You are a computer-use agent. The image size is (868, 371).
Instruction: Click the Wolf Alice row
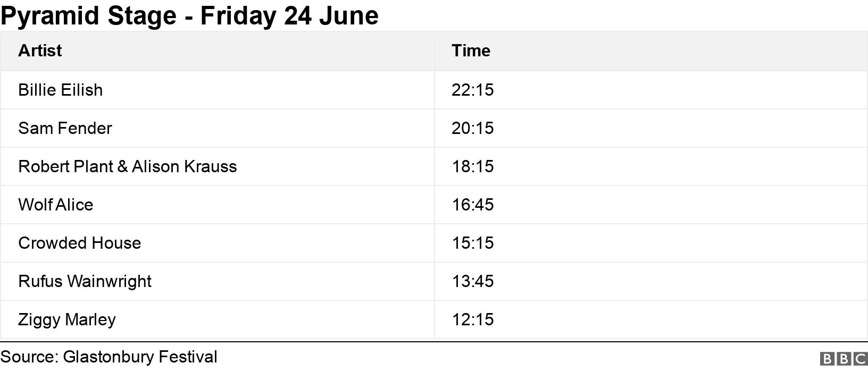pyautogui.click(x=434, y=205)
